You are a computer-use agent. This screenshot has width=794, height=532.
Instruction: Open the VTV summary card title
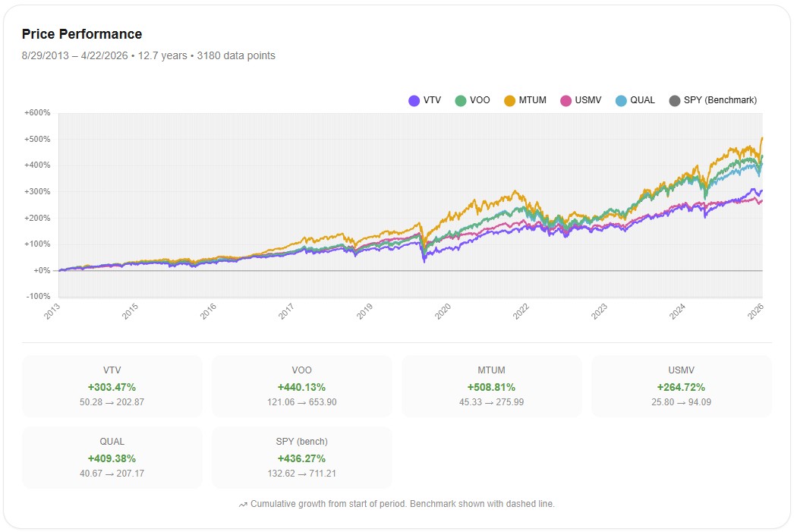tap(112, 370)
